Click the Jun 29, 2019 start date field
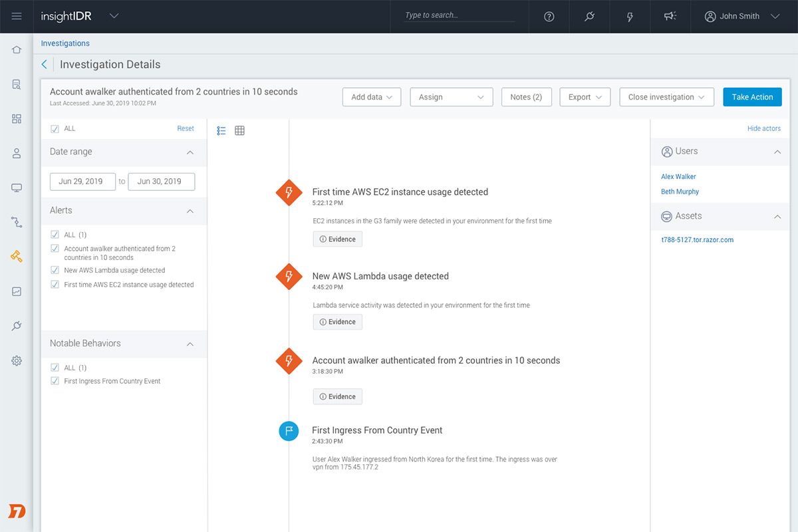 (x=82, y=182)
